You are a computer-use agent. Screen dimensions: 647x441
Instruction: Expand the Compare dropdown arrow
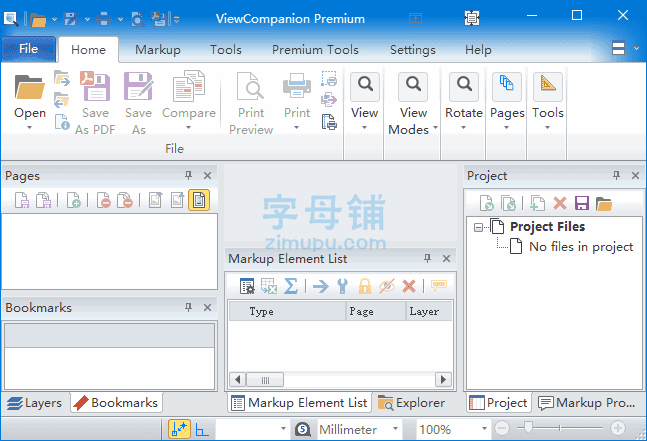[x=189, y=127]
